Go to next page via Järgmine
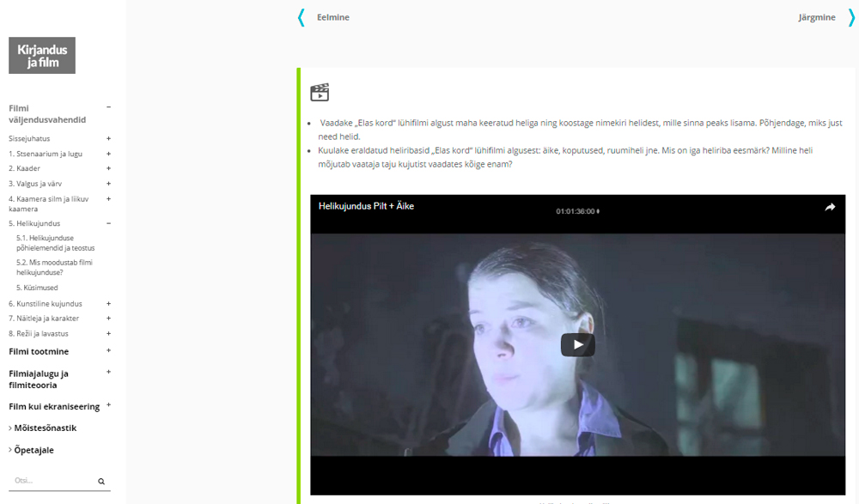 (816, 17)
